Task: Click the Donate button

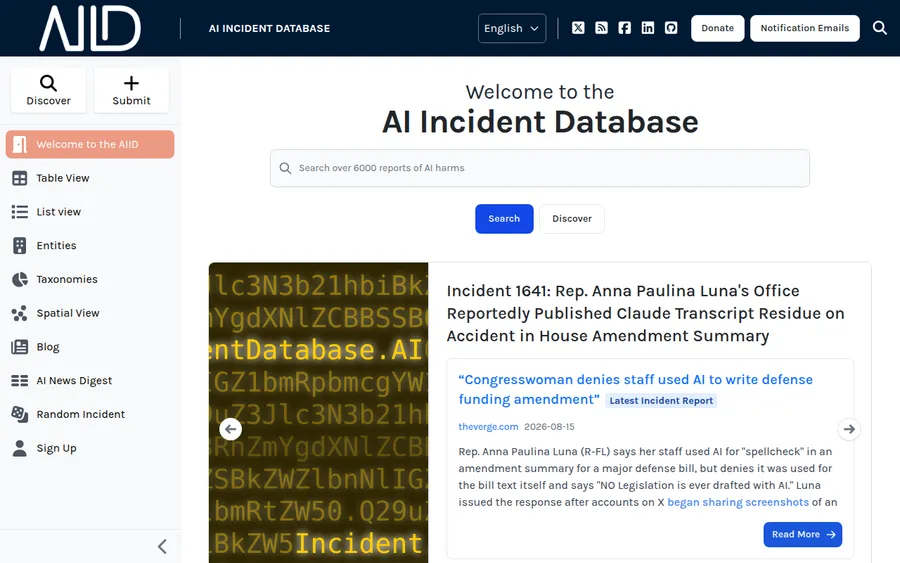Action: 717,28
